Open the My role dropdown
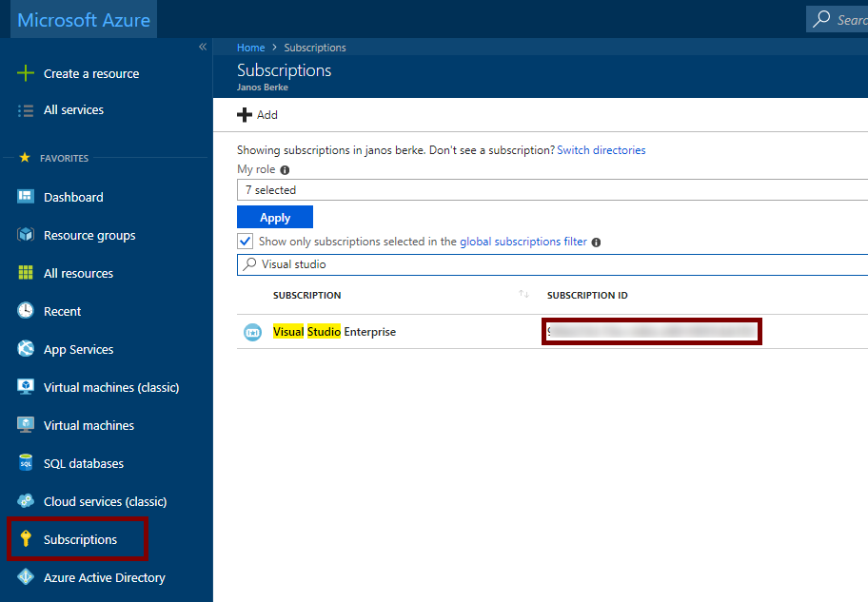 point(552,190)
